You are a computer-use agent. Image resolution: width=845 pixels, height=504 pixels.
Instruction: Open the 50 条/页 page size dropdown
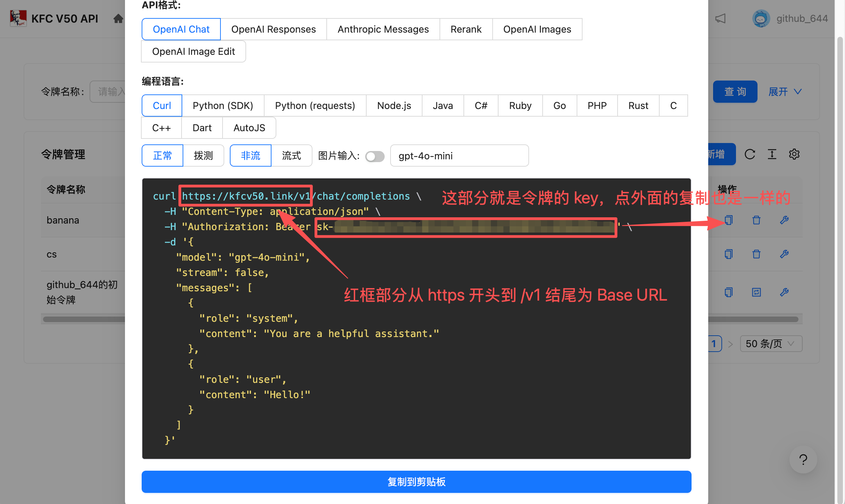pos(771,344)
